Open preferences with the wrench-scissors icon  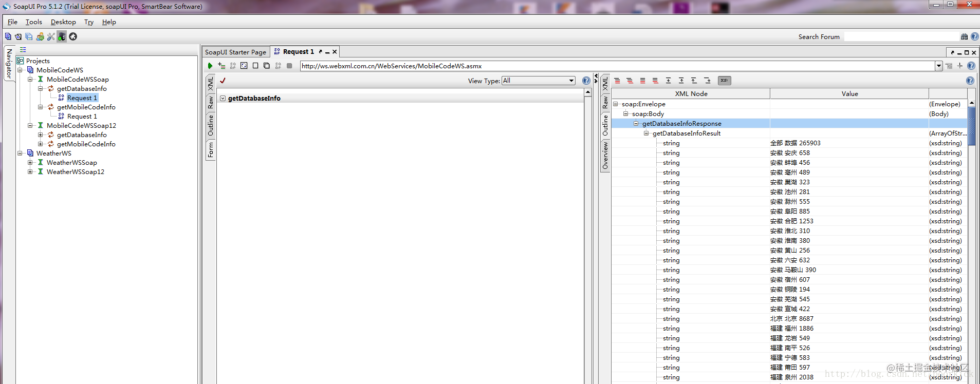[51, 36]
